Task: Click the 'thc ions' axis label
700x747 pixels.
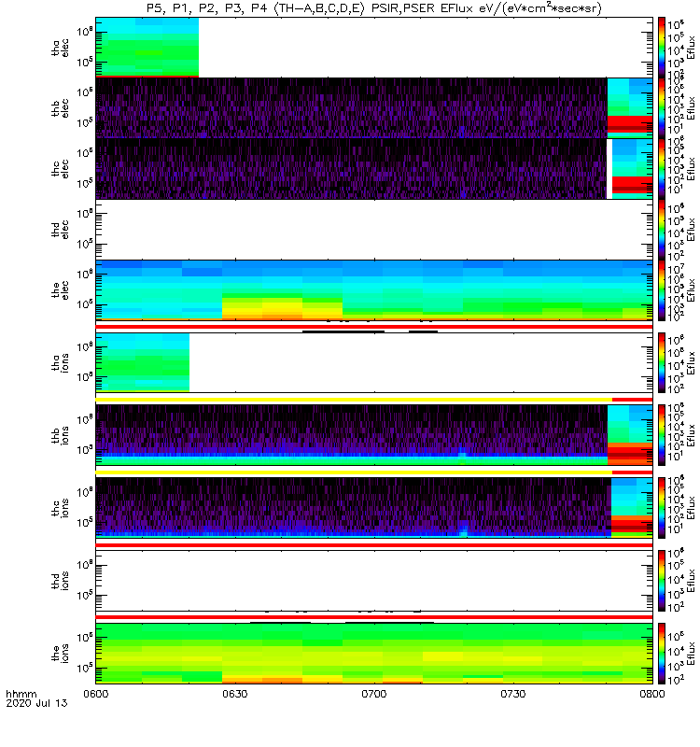Action: pyautogui.click(x=60, y=508)
